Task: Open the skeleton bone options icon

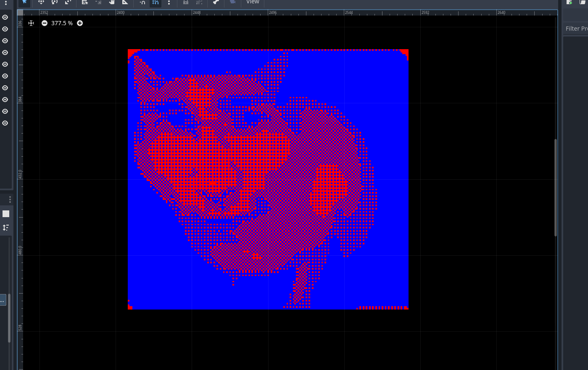Action: (x=216, y=2)
